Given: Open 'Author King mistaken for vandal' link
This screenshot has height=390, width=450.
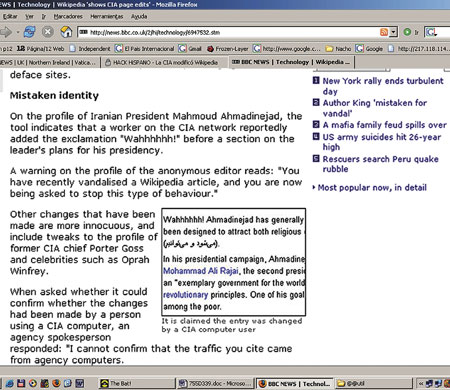Looking at the screenshot, I should point(374,108).
